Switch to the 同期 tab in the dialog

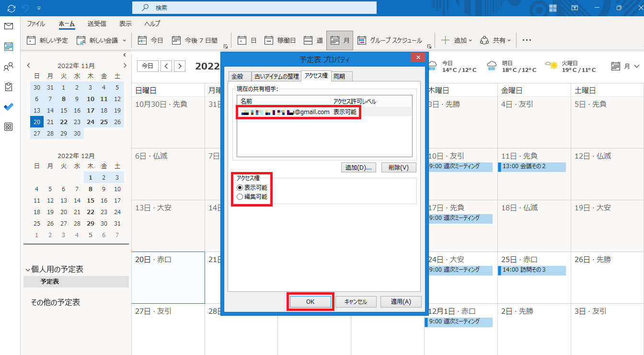pos(342,76)
